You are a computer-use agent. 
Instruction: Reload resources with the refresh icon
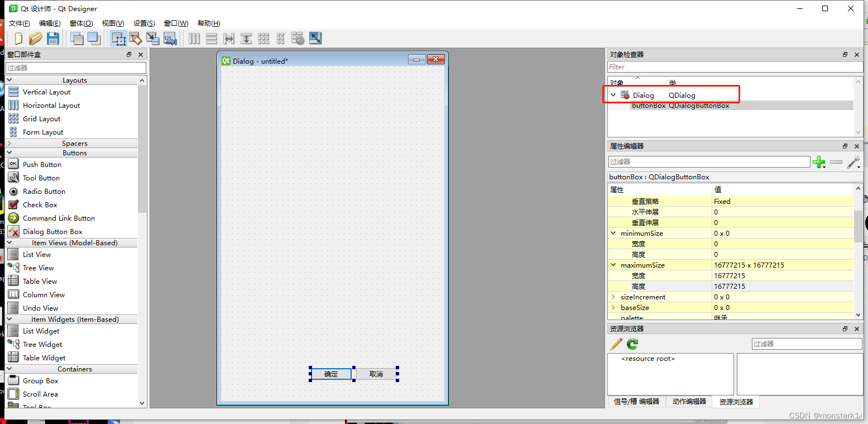tap(631, 344)
